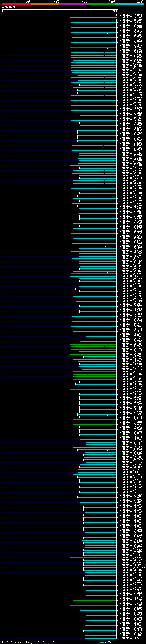Select hit label UniRef100_B6REZ9

131,85
